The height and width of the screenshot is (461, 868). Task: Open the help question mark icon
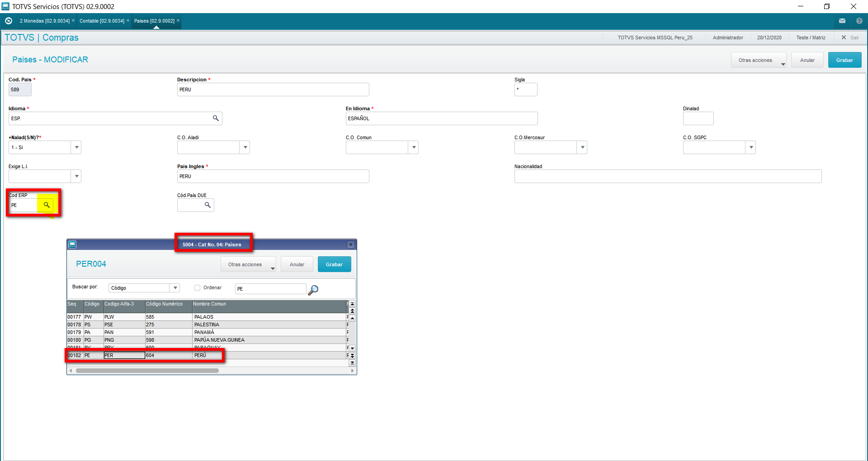(859, 21)
